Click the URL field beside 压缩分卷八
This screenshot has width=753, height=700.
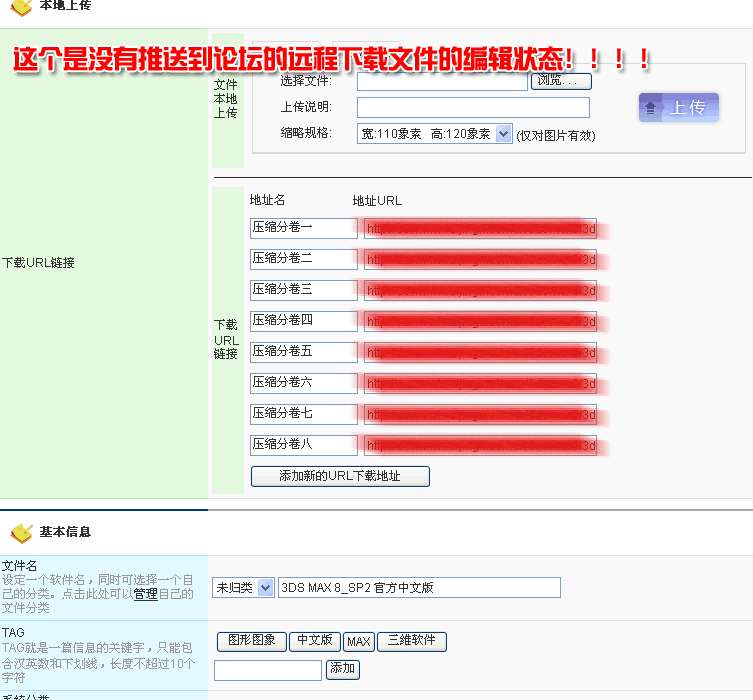coord(480,446)
